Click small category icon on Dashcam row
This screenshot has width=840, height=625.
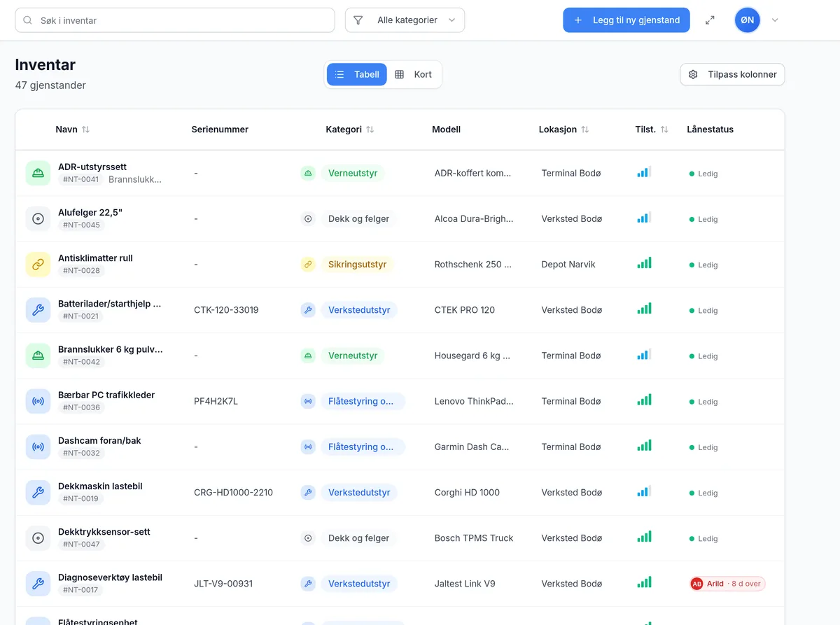pyautogui.click(x=308, y=447)
